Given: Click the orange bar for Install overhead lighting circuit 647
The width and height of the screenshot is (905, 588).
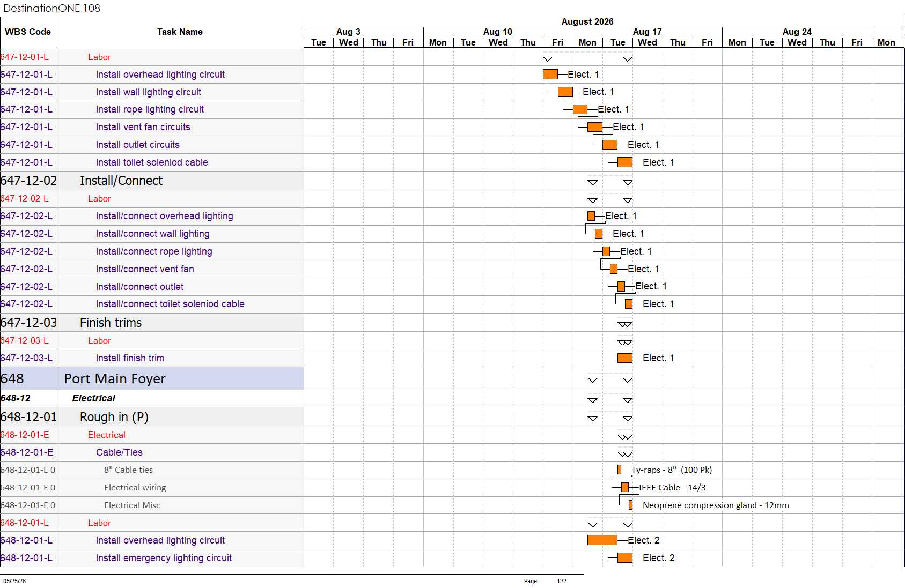Looking at the screenshot, I should 550,75.
